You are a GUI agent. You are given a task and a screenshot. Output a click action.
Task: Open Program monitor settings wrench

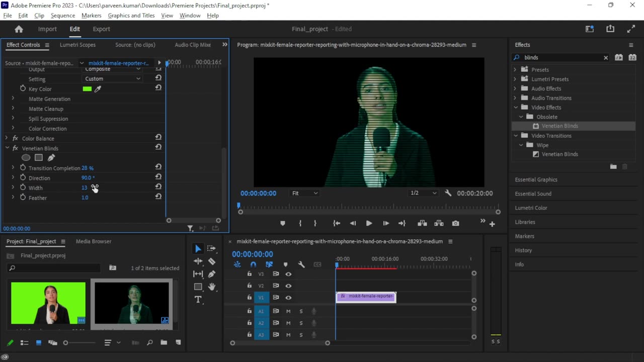coord(448,193)
